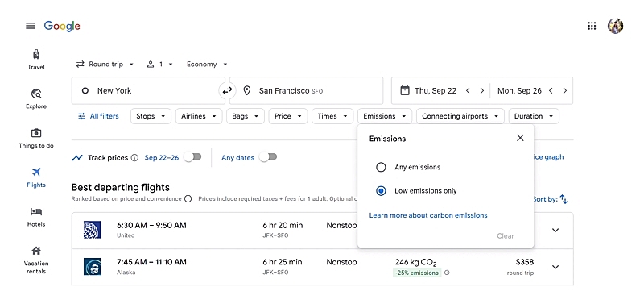
Task: Open the hamburger main menu
Action: [31, 26]
